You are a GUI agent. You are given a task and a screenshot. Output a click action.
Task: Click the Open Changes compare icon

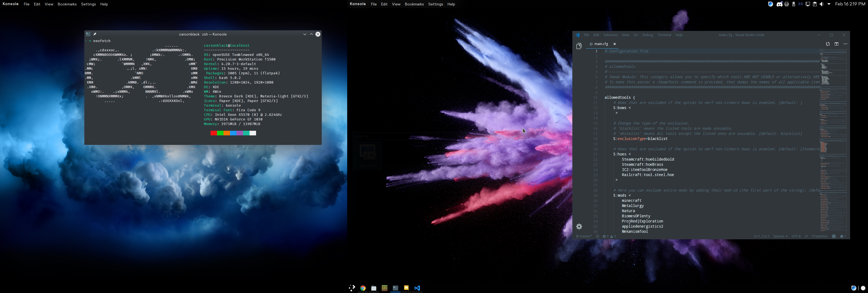[x=828, y=44]
